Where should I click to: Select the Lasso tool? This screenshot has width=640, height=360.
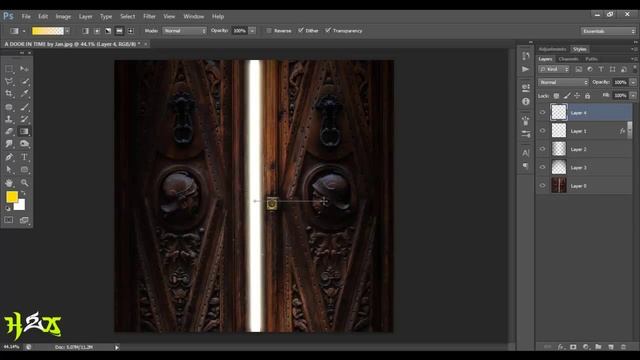9,82
